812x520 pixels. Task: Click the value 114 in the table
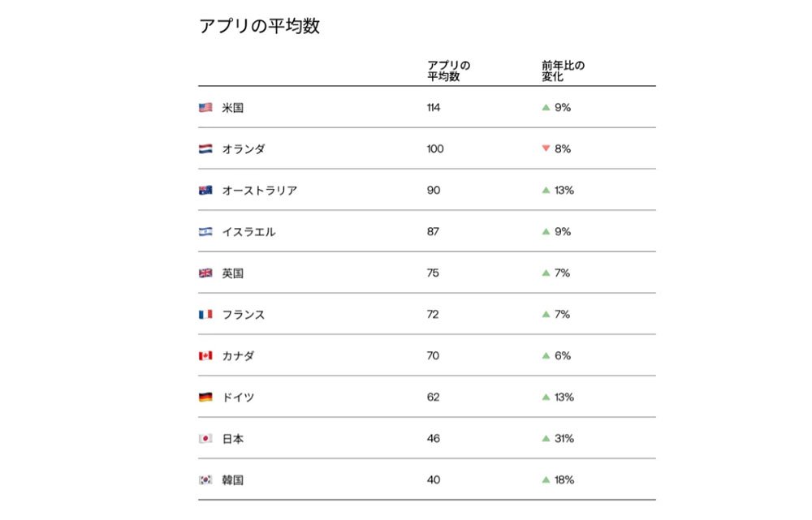[434, 108]
